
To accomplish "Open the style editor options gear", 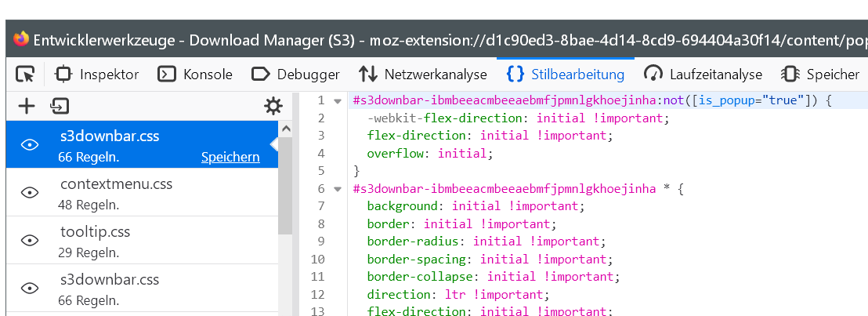I will click(273, 106).
